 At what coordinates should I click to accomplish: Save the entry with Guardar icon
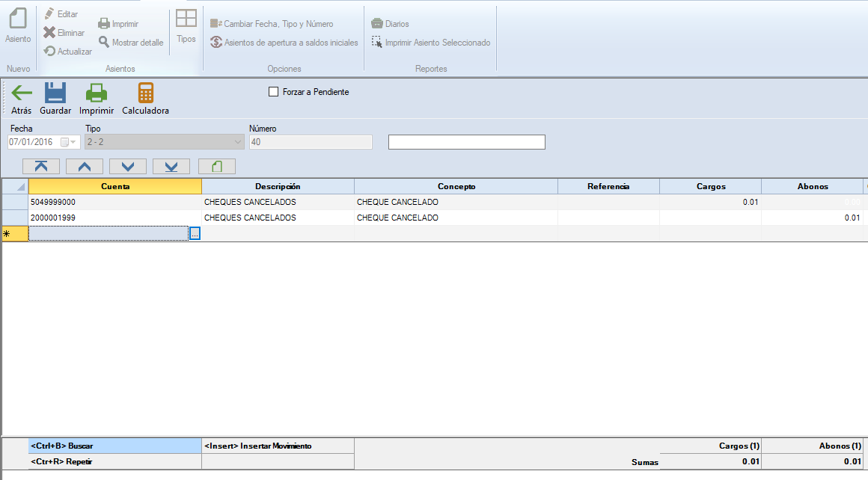[55, 93]
